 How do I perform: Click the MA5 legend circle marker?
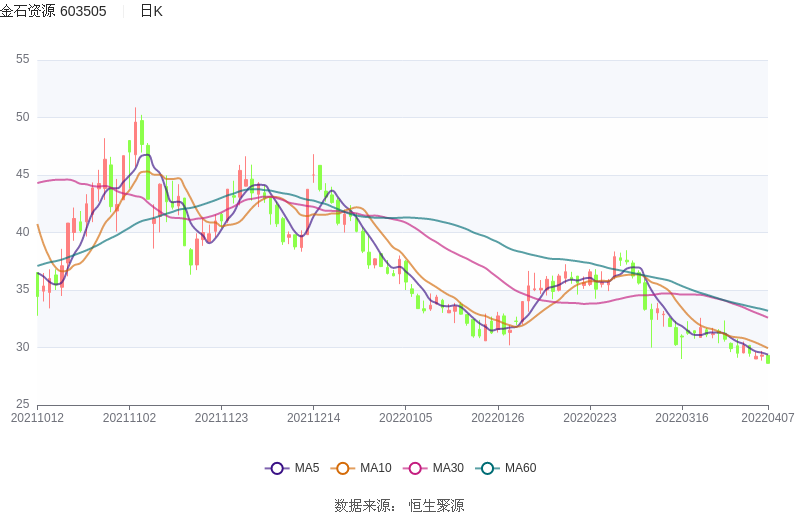click(x=277, y=468)
